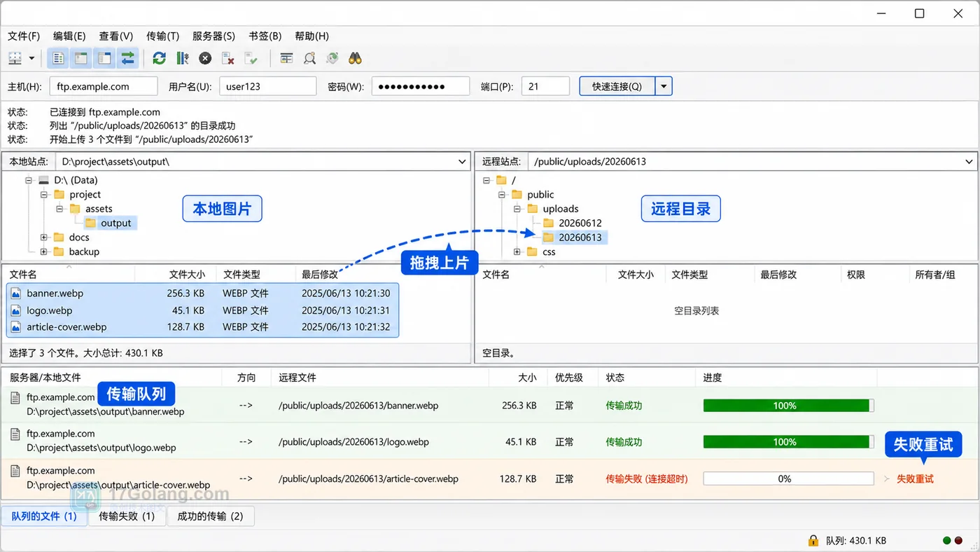Open directory listing filters dialog
The image size is (980, 552).
(x=286, y=58)
